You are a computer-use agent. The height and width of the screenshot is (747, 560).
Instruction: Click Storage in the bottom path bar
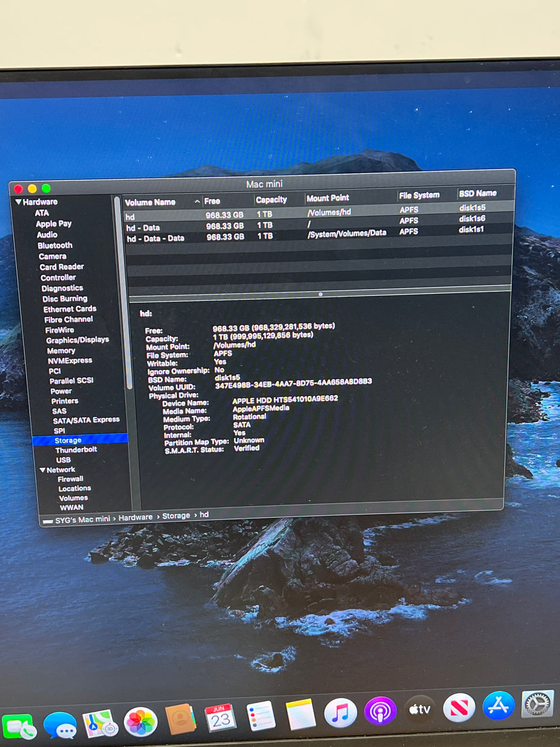(176, 516)
